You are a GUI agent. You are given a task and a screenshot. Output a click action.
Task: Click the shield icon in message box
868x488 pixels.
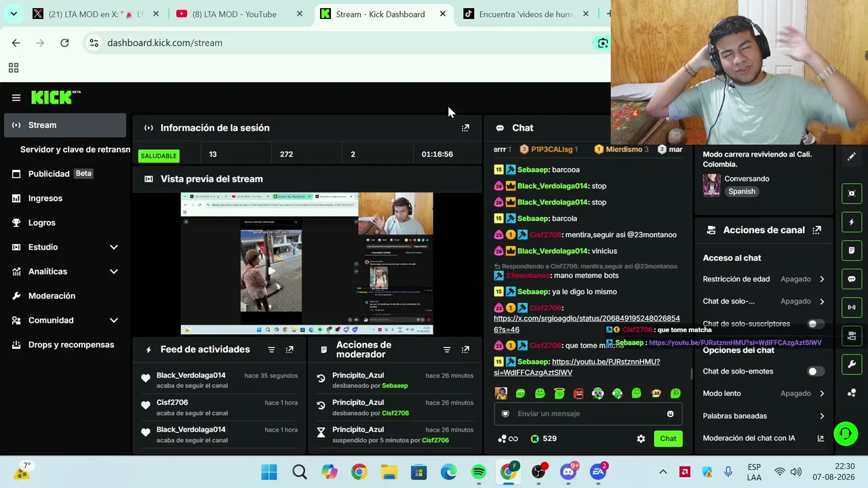pos(505,414)
